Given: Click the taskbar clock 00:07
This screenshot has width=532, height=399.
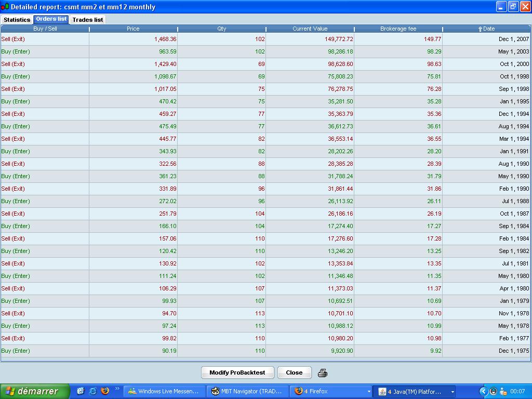Looking at the screenshot, I should coord(517,392).
